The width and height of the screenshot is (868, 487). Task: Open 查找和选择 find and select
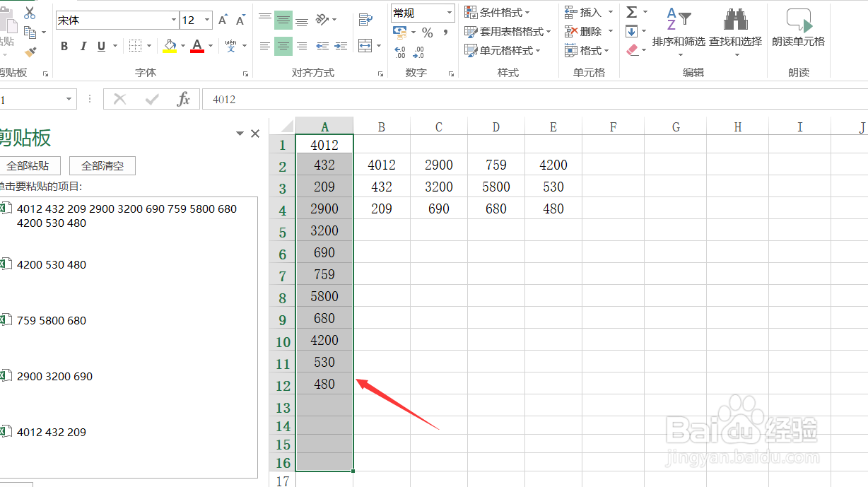[736, 33]
